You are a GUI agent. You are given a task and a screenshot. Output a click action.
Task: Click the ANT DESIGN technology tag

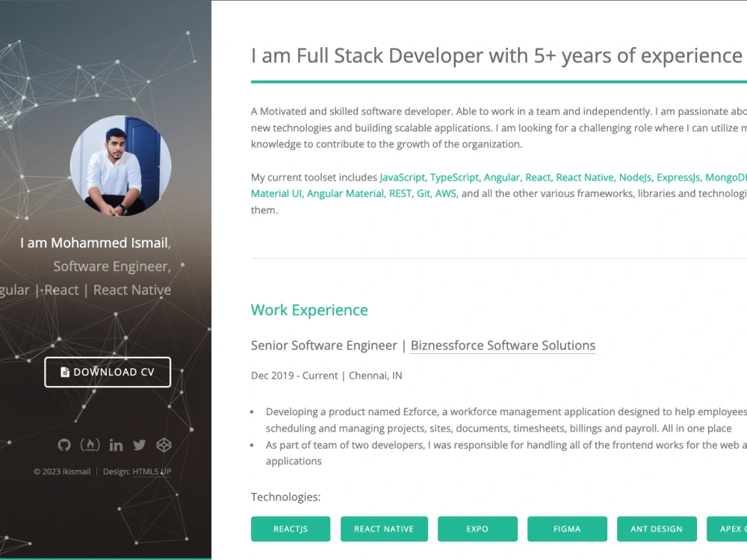point(657,529)
